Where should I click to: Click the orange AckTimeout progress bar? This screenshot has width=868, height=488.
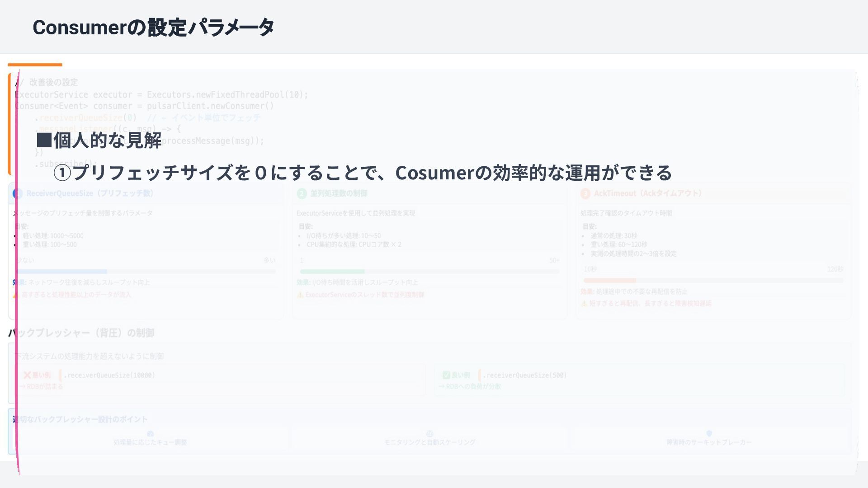pos(609,281)
